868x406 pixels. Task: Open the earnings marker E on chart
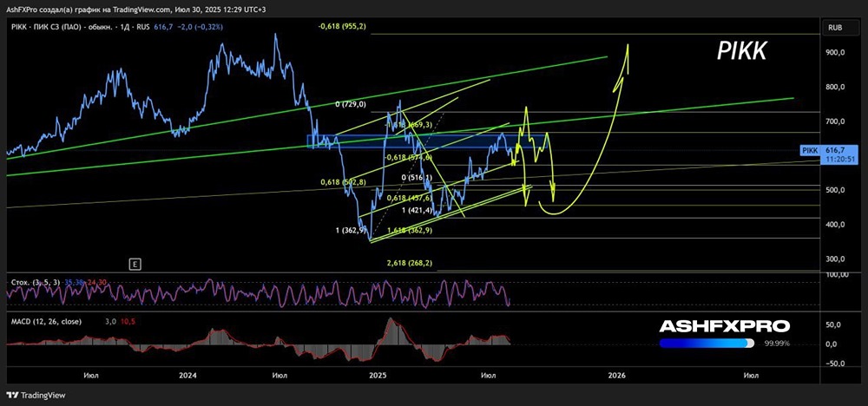(135, 265)
